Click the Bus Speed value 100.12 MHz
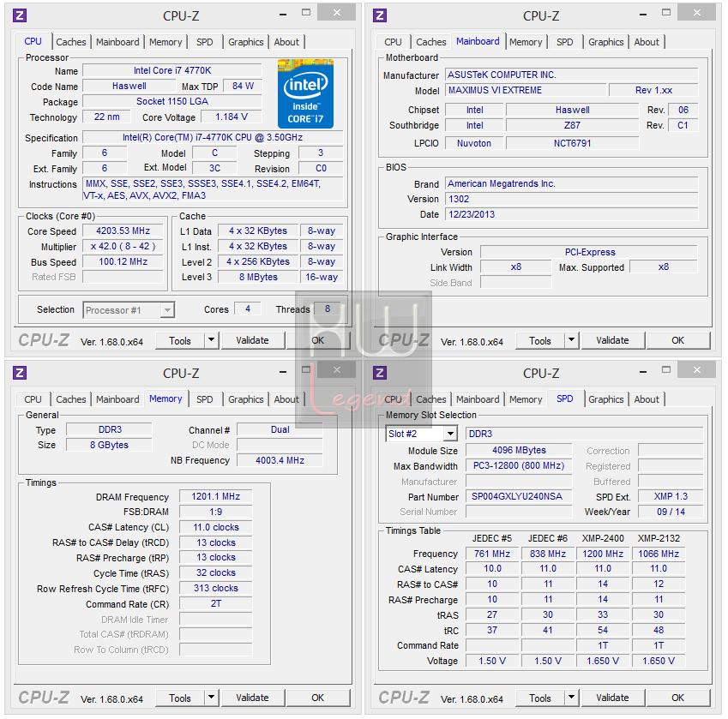This screenshot has height=719, width=728. point(123,261)
